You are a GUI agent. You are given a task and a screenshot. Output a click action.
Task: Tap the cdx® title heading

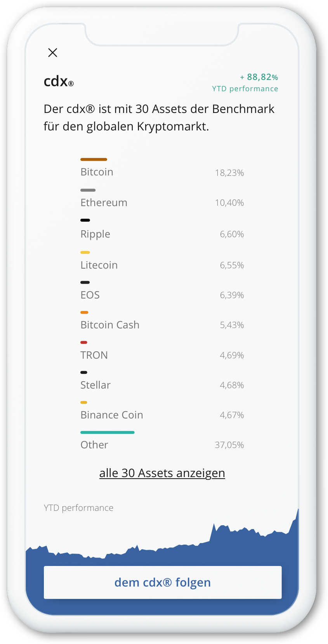pyautogui.click(x=59, y=82)
